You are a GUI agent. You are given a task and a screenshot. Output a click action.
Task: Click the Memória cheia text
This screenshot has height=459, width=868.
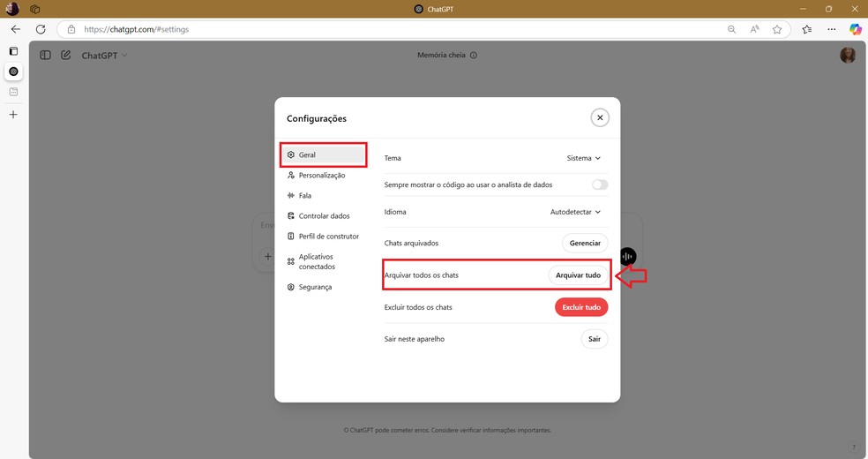tap(441, 55)
